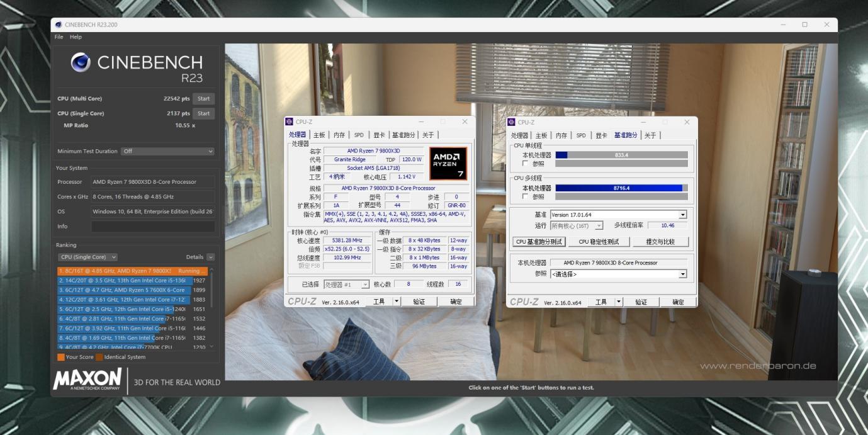The image size is (868, 435).
Task: Select ranking row 4 12C/20T scoring 1883
Action: [x=132, y=300]
